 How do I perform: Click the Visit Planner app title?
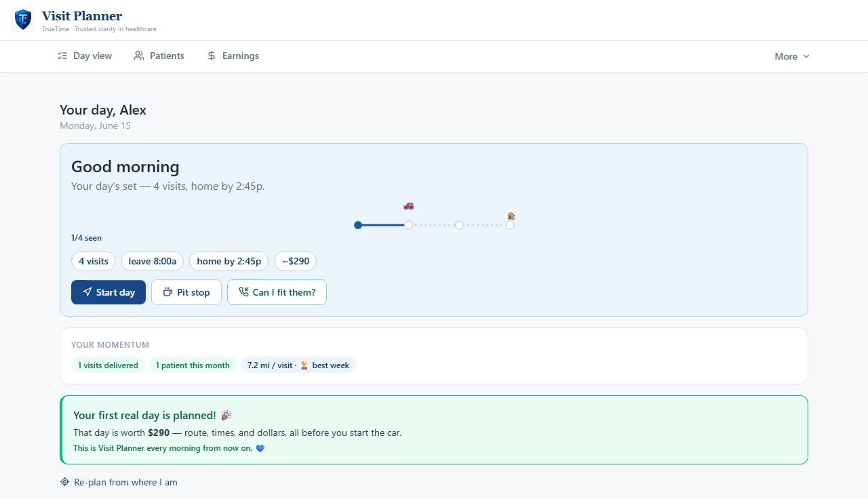click(x=82, y=16)
